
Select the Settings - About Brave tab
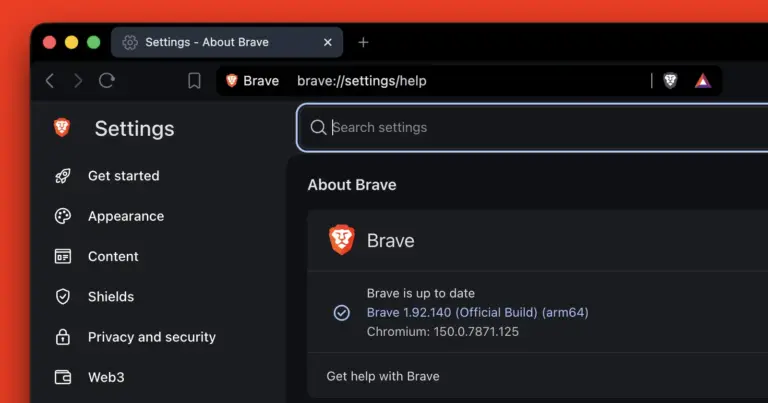(227, 42)
